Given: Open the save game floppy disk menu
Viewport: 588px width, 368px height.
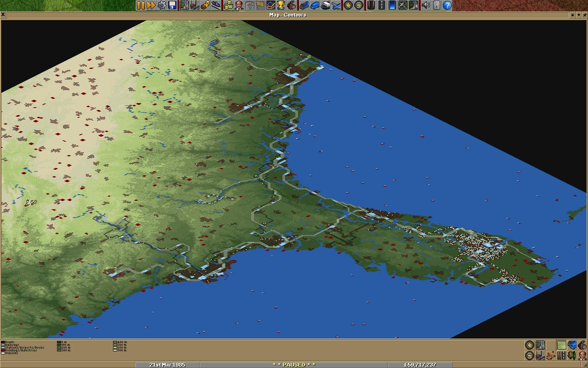Looking at the screenshot, I should point(173,6).
